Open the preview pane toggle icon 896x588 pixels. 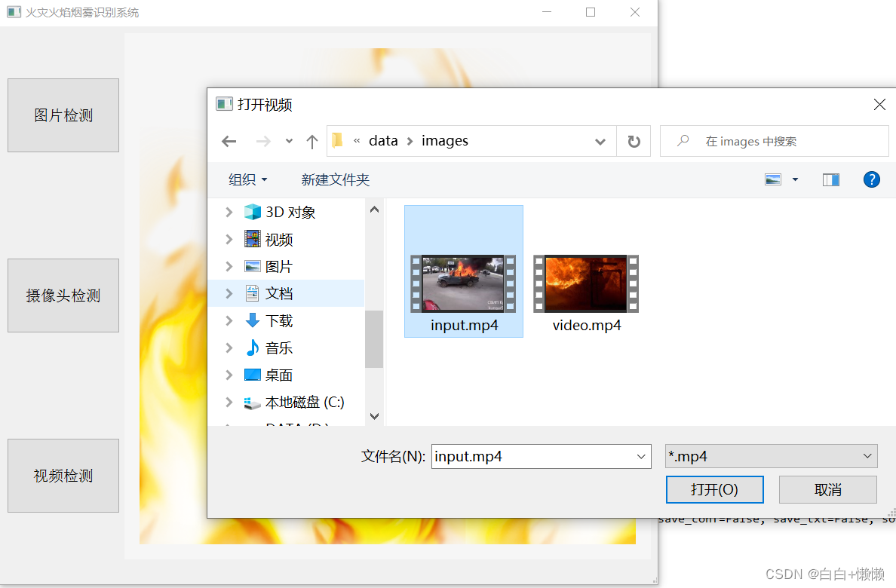click(x=830, y=179)
